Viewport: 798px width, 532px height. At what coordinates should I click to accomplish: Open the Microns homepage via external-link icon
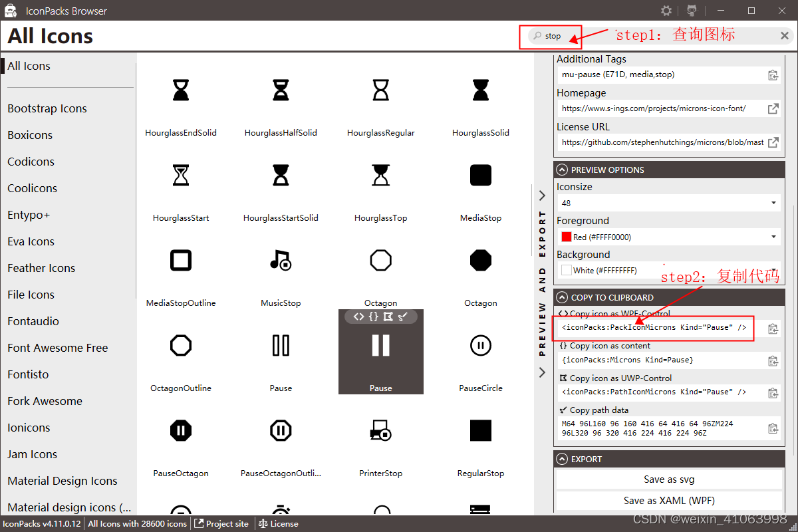pyautogui.click(x=773, y=109)
